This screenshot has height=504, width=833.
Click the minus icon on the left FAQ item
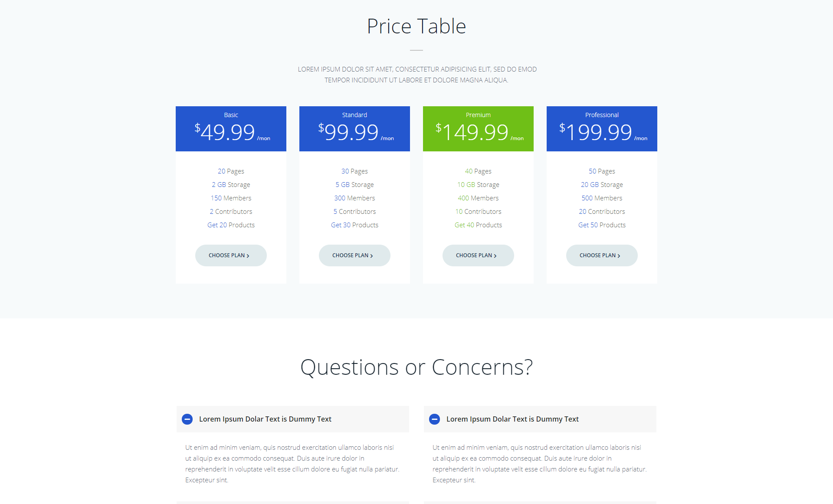(x=187, y=419)
